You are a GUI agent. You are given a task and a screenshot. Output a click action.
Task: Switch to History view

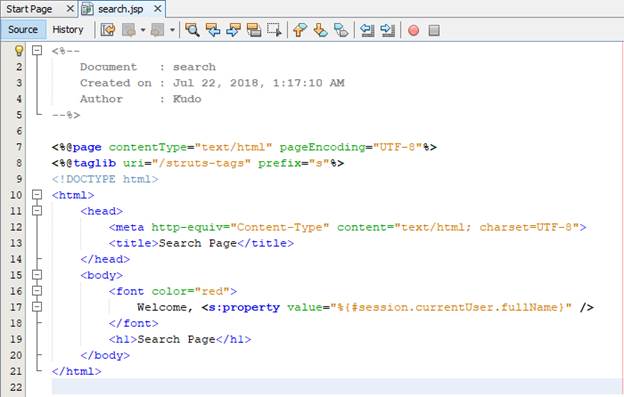[68, 30]
